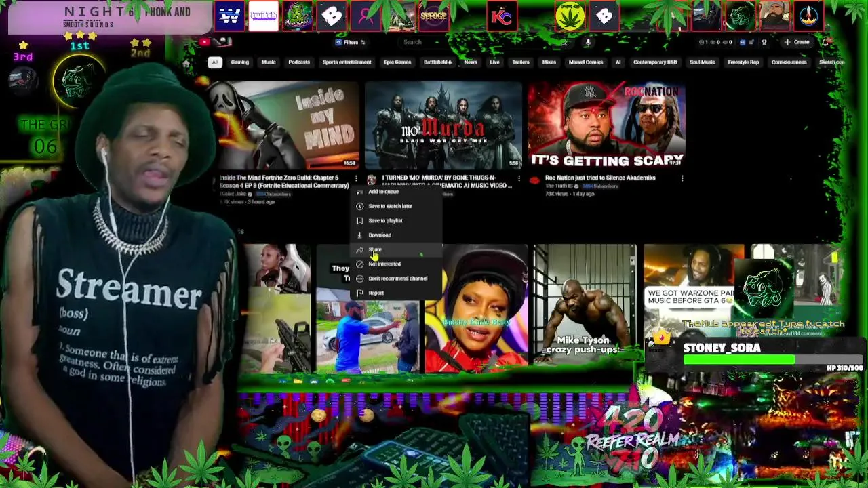Click the Not interested circle icon

360,264
